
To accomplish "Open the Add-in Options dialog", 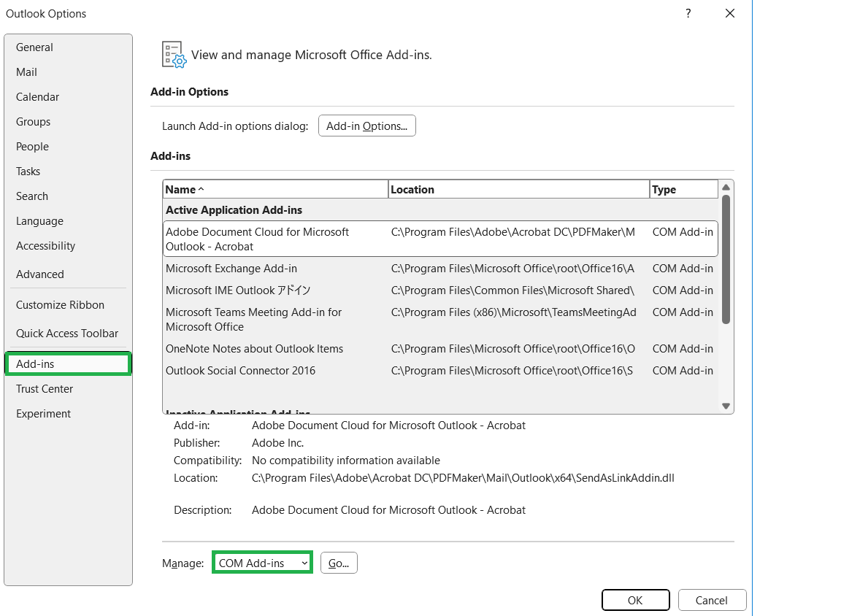I will [366, 125].
